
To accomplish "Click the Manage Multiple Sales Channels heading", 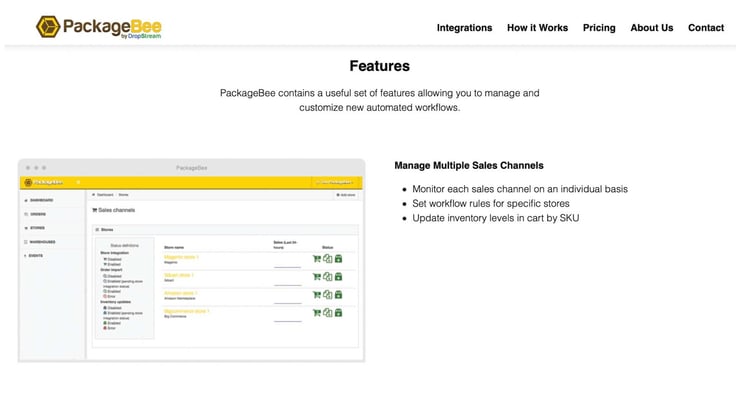I will [x=469, y=165].
